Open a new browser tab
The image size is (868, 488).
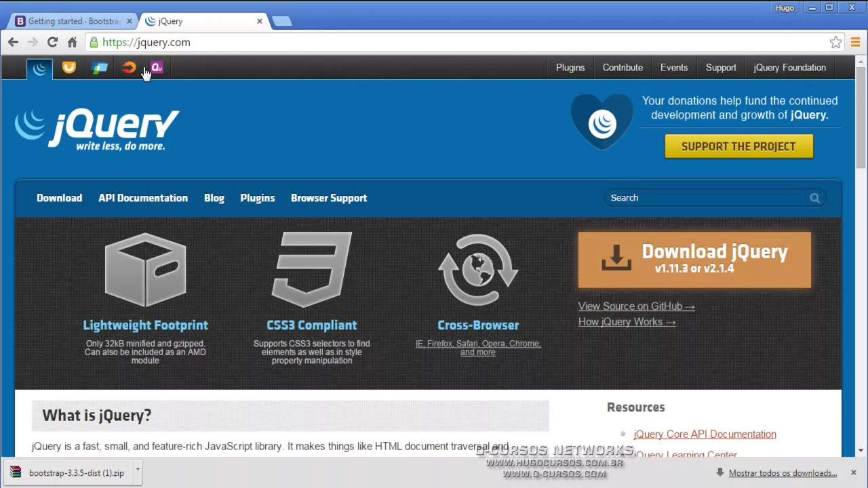281,22
